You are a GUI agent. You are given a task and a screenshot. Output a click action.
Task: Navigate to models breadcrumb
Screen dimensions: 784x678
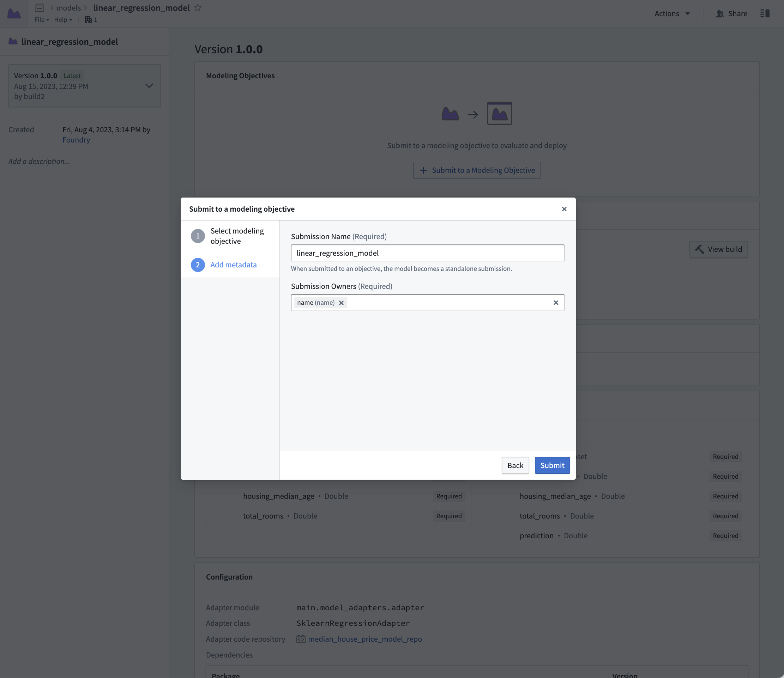pos(68,8)
